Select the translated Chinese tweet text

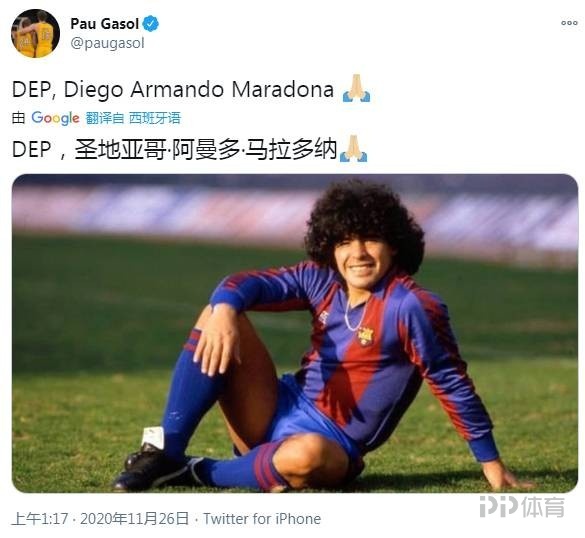(175, 150)
